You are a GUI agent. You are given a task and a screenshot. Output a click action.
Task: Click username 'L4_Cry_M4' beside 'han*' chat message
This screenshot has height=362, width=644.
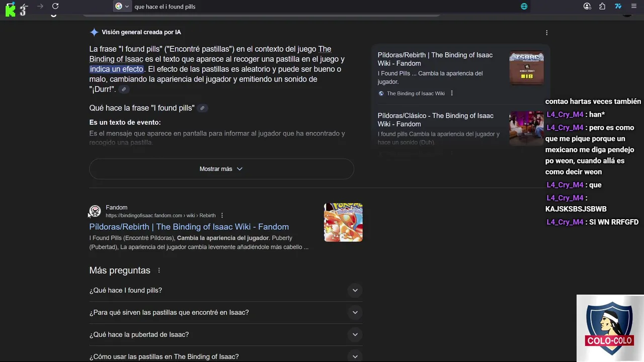click(565, 115)
